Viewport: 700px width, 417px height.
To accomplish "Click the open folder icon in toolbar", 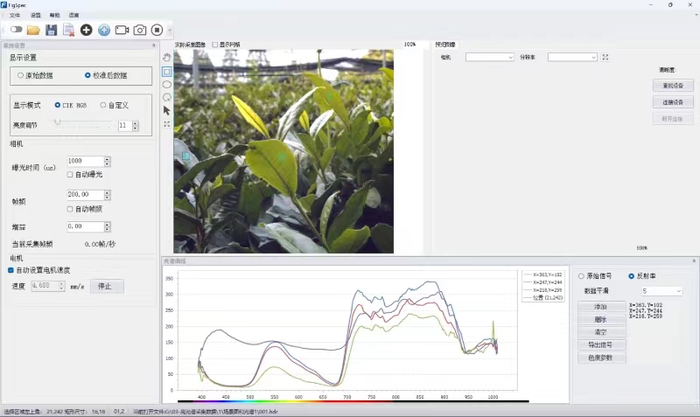I will pos(34,30).
